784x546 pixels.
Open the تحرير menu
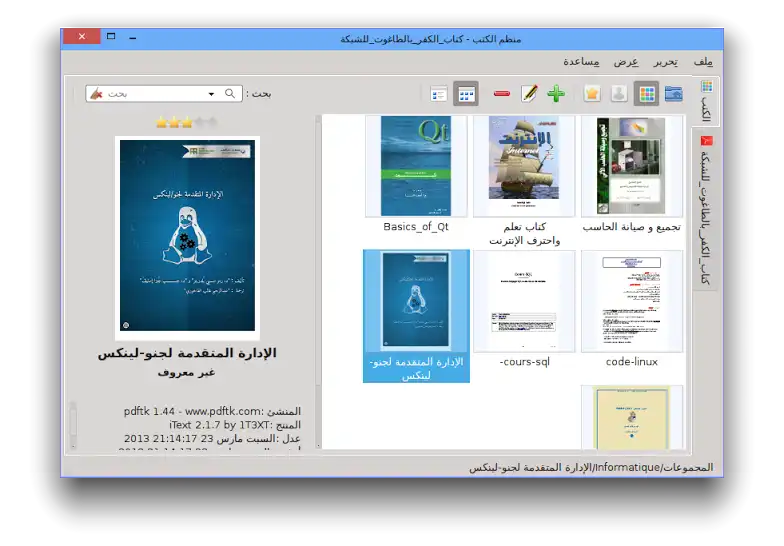pyautogui.click(x=666, y=62)
